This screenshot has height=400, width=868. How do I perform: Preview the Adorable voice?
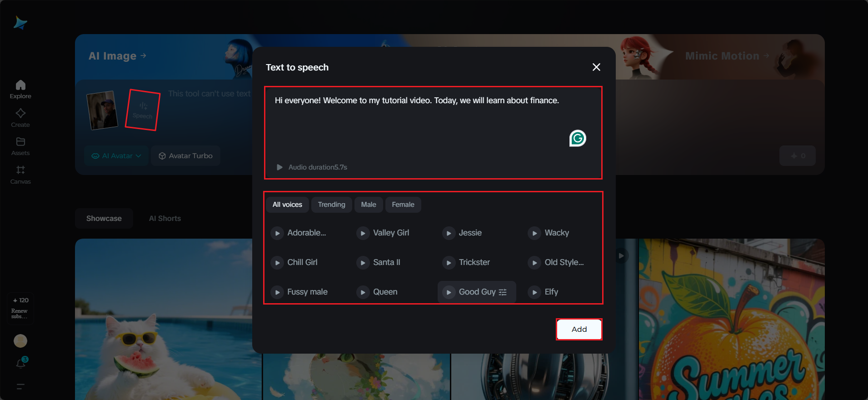(277, 233)
